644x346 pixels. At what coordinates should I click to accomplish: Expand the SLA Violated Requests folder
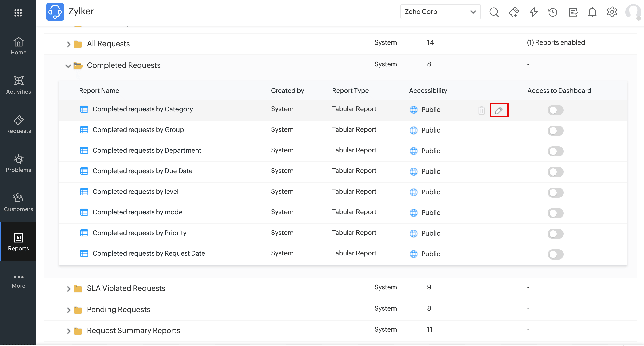[68, 289]
